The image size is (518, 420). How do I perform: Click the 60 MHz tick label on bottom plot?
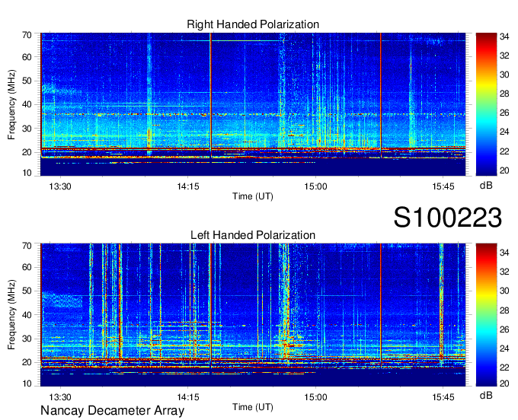pos(27,267)
